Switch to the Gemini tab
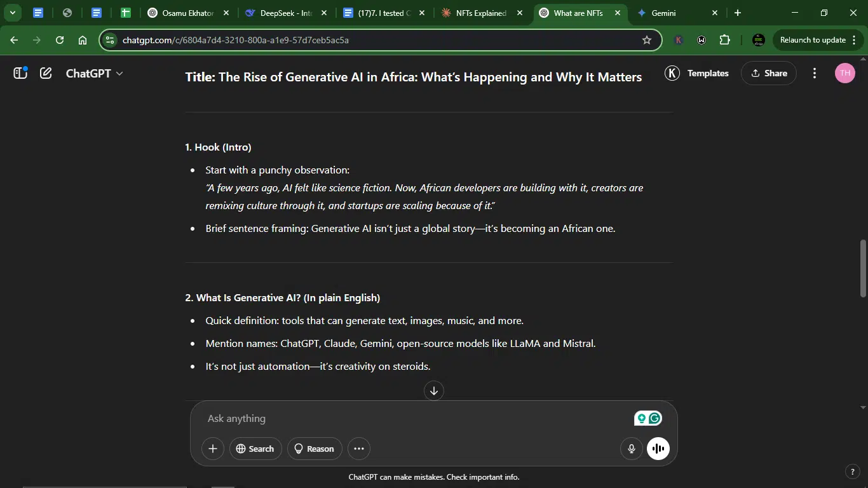 click(x=676, y=13)
